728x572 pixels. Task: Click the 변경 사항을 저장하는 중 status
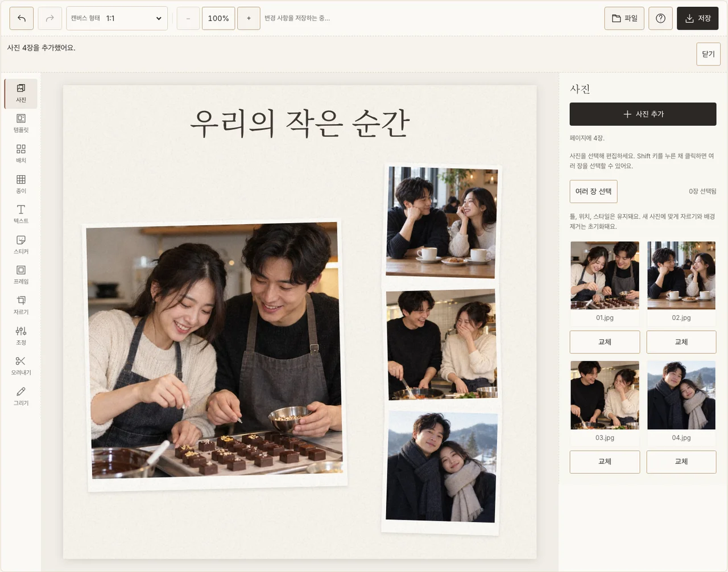click(x=297, y=18)
